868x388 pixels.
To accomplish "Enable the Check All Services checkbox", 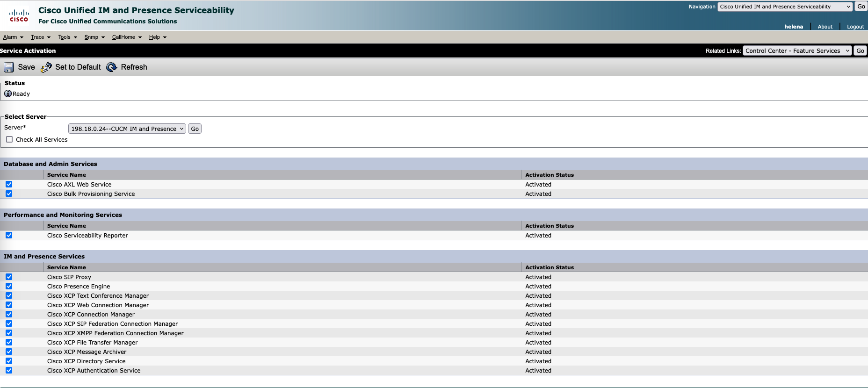I will click(x=9, y=139).
